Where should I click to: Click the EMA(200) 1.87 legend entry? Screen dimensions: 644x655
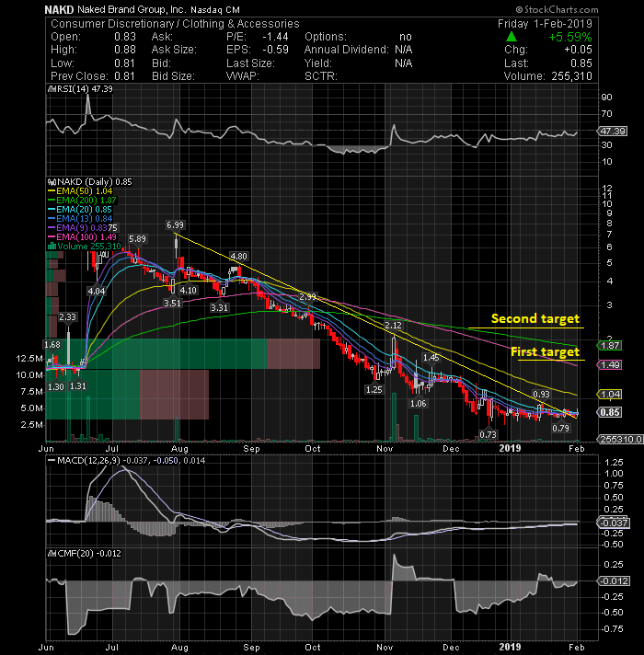pos(82,201)
